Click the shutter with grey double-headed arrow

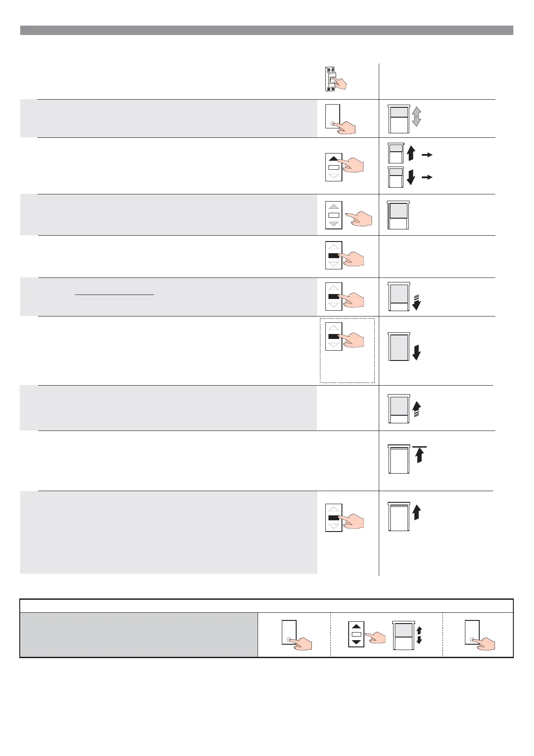(405, 118)
